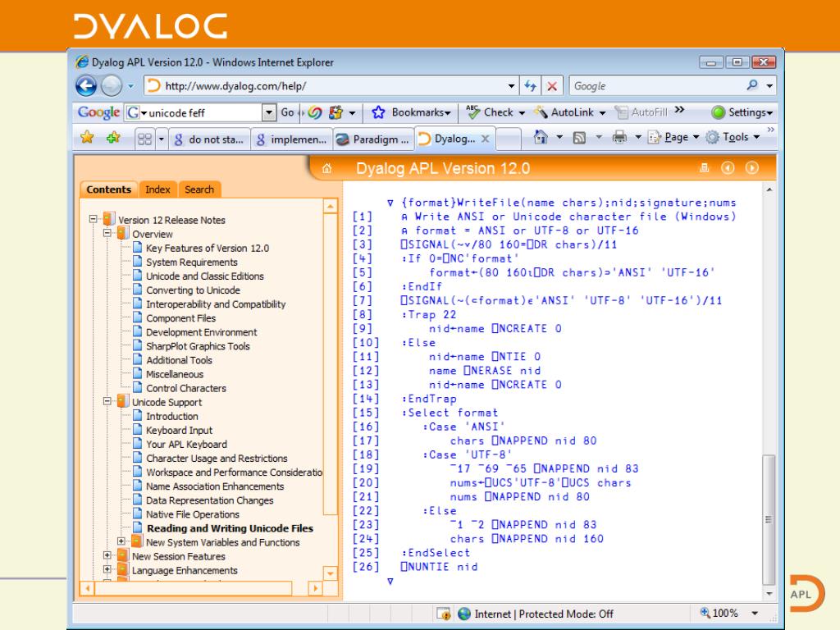Click the security status icon in status bar
This screenshot has height=630, width=840.
pos(443,614)
